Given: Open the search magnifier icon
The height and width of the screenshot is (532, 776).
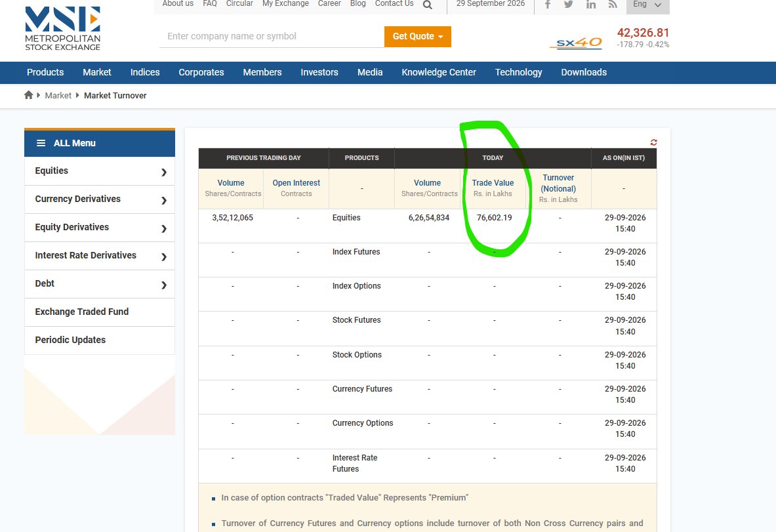Looking at the screenshot, I should pos(428,5).
